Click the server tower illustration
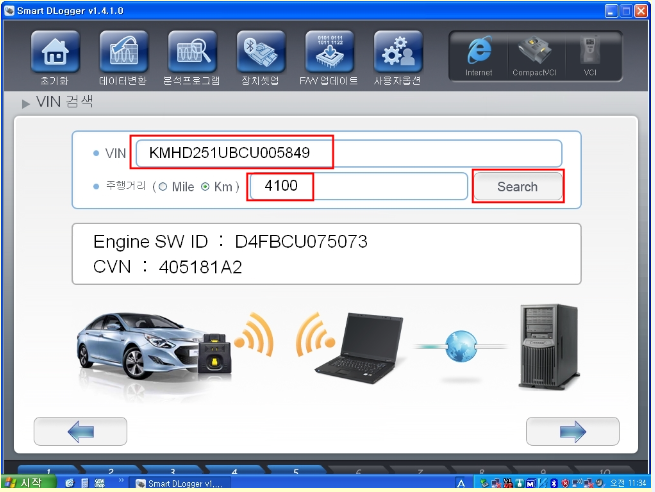655x492 pixels. 549,347
